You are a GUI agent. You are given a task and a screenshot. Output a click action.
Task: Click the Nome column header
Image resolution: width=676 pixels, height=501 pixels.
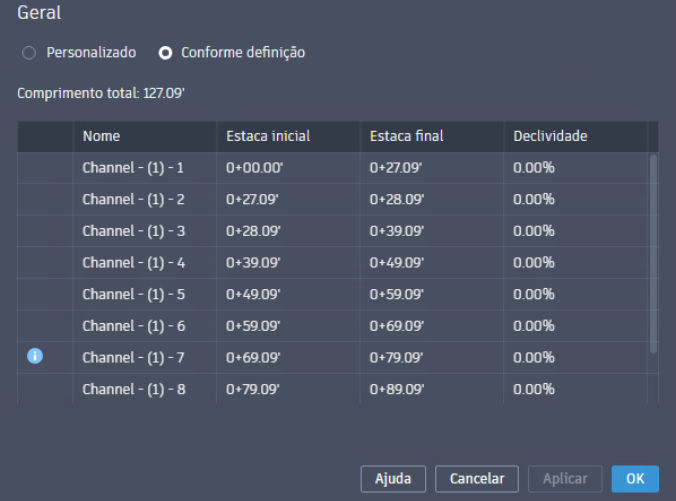[101, 136]
